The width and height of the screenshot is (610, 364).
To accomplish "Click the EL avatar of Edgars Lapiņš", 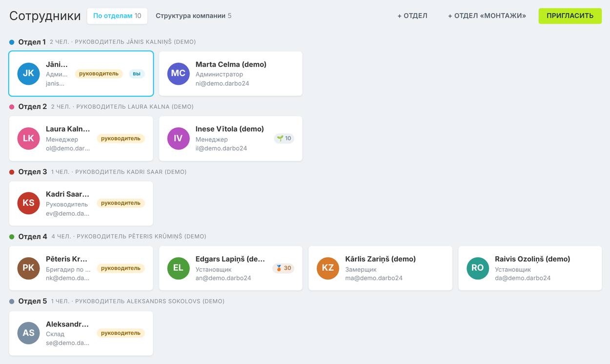I will 178,268.
